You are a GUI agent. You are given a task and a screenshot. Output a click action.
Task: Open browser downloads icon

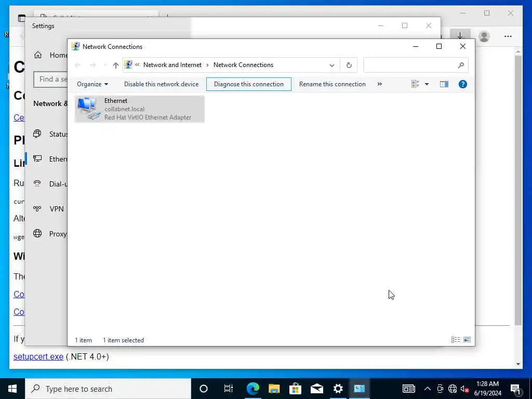coord(460,36)
